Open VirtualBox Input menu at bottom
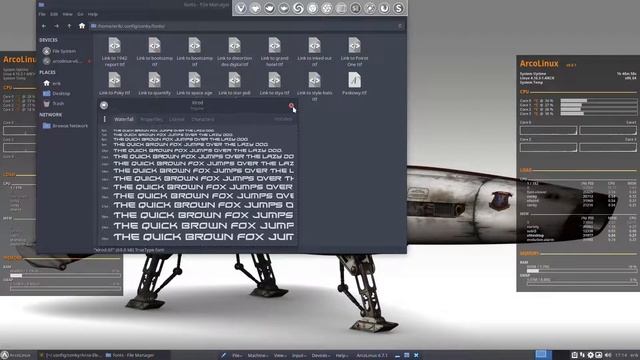The width and height of the screenshot is (640, 360). click(x=298, y=356)
